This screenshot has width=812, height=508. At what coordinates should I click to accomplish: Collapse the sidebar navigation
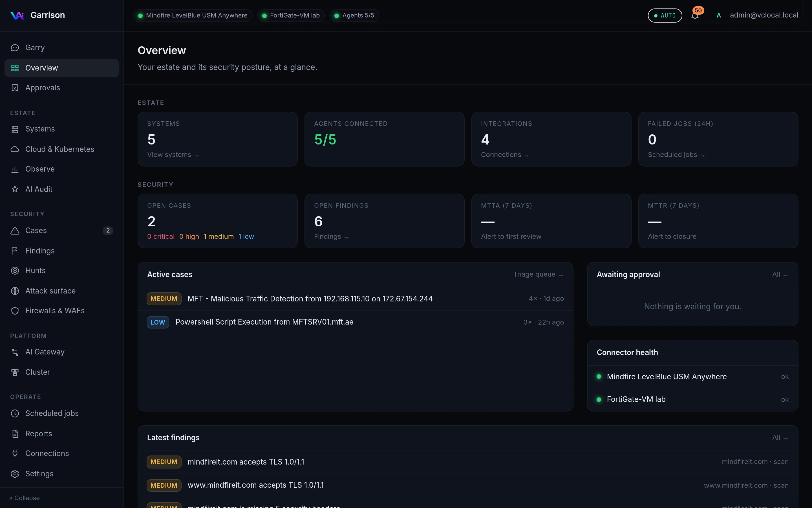(x=25, y=498)
